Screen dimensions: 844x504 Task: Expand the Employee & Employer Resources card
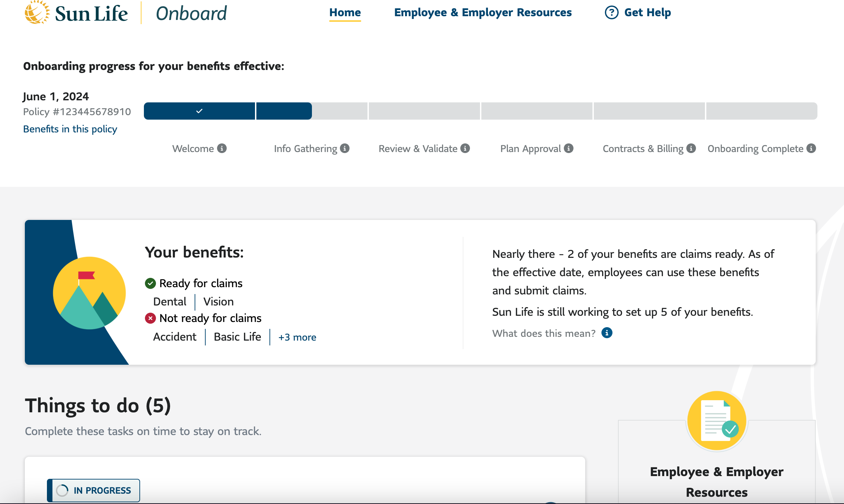coord(717,482)
